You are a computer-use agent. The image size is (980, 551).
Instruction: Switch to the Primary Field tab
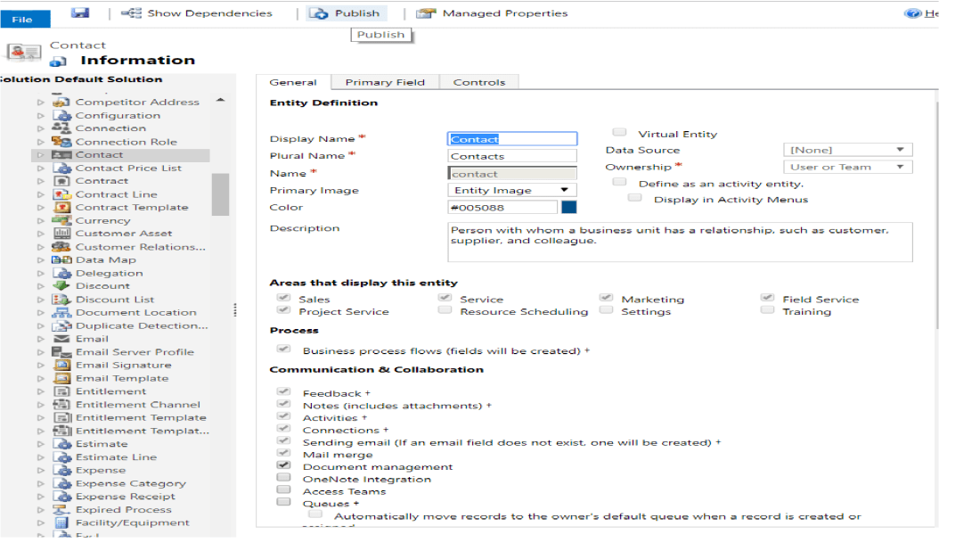coord(385,82)
